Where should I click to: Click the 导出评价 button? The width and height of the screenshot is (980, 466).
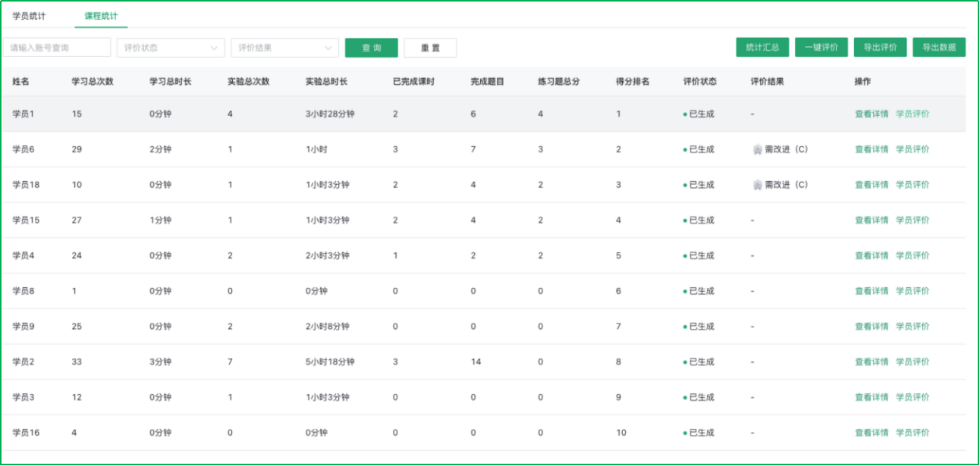point(880,47)
